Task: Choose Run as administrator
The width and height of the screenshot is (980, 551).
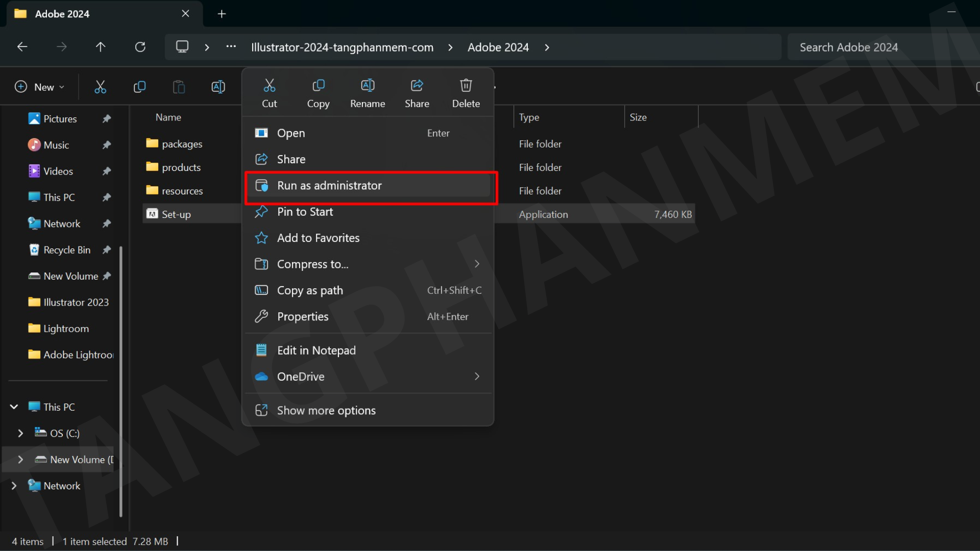Action: [367, 186]
